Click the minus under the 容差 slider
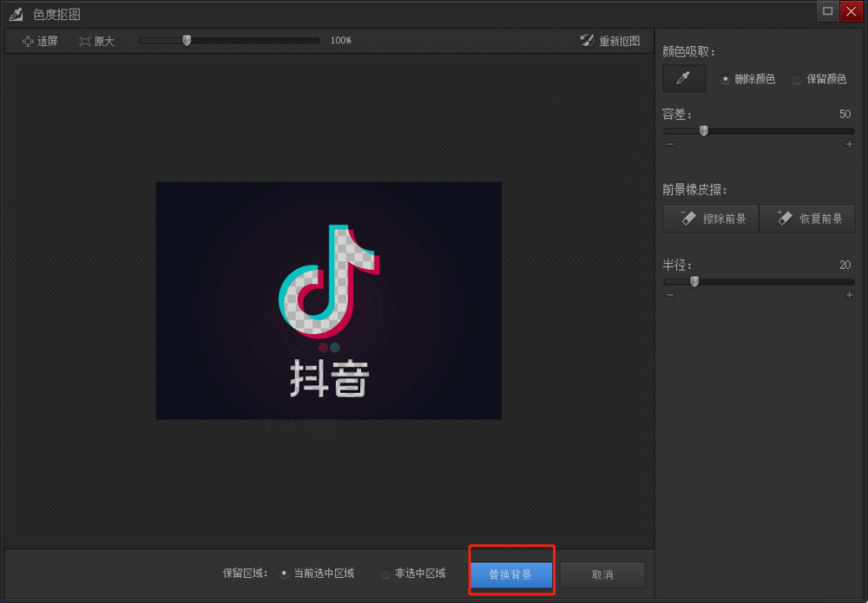 [x=670, y=144]
